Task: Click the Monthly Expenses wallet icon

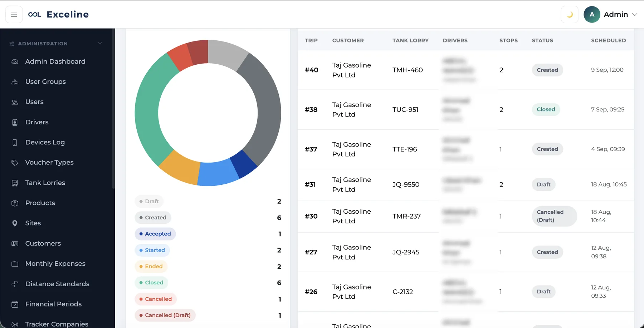Action: click(15, 264)
